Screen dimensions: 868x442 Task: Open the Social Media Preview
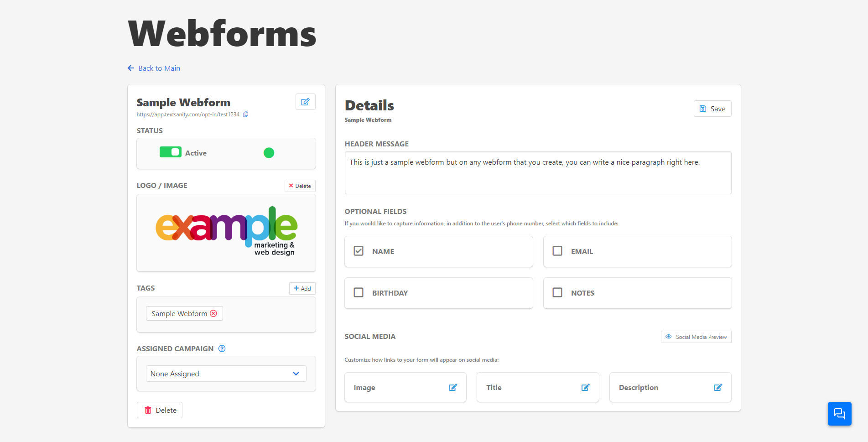coord(696,337)
